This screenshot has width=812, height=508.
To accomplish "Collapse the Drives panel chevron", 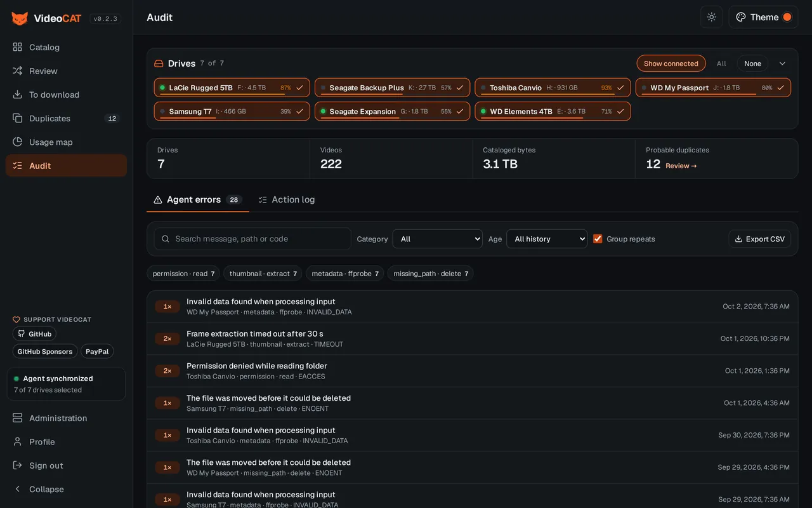I will [782, 63].
